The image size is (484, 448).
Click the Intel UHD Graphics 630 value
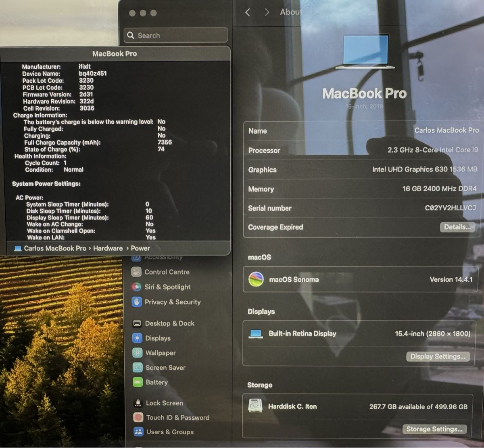[x=425, y=169]
